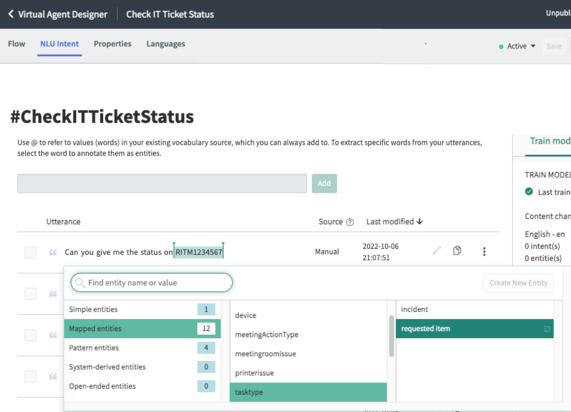Click the Add utterance button

(324, 183)
